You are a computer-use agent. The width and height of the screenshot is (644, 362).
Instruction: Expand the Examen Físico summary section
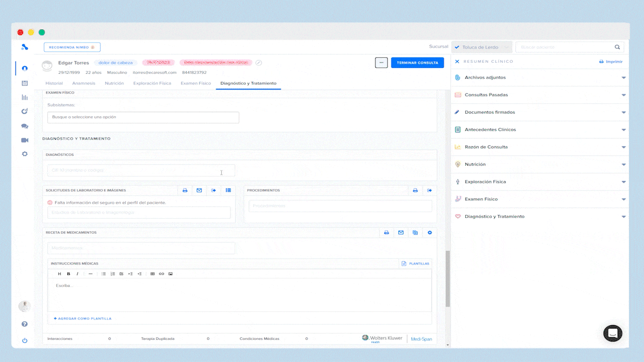point(539,199)
